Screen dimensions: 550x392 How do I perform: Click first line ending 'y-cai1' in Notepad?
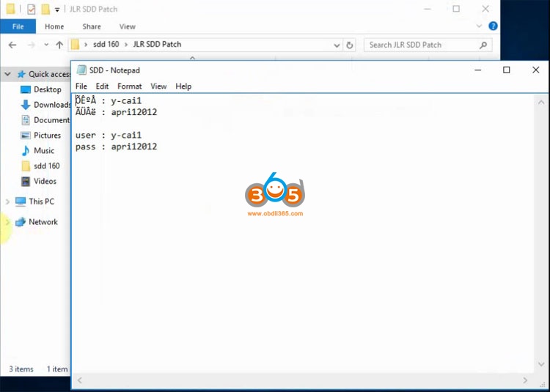click(x=109, y=101)
